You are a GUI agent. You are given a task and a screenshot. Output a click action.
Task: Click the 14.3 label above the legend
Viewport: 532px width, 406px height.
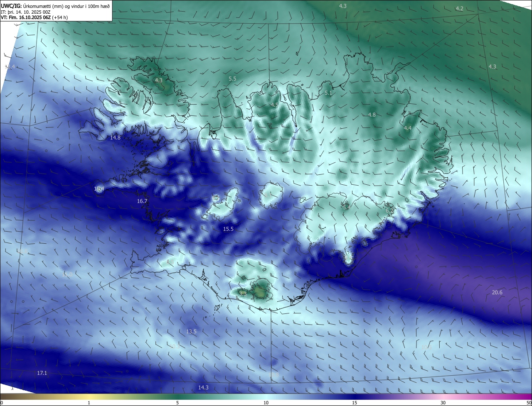203,388
